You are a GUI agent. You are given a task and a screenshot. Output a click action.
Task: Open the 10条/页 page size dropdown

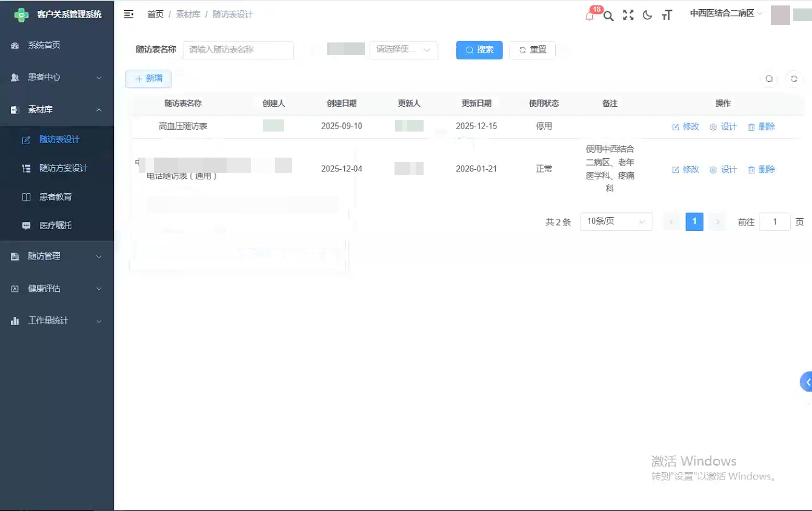[x=616, y=221]
